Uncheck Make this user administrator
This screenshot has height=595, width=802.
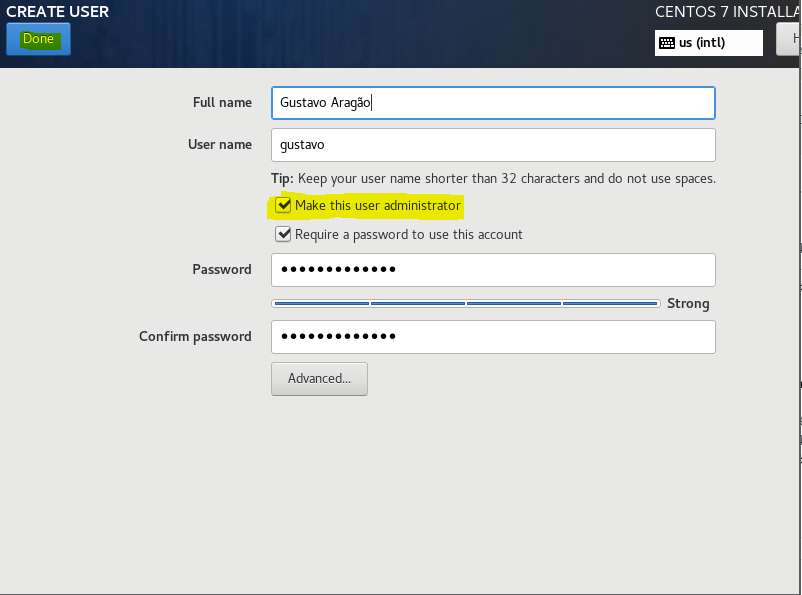(285, 206)
